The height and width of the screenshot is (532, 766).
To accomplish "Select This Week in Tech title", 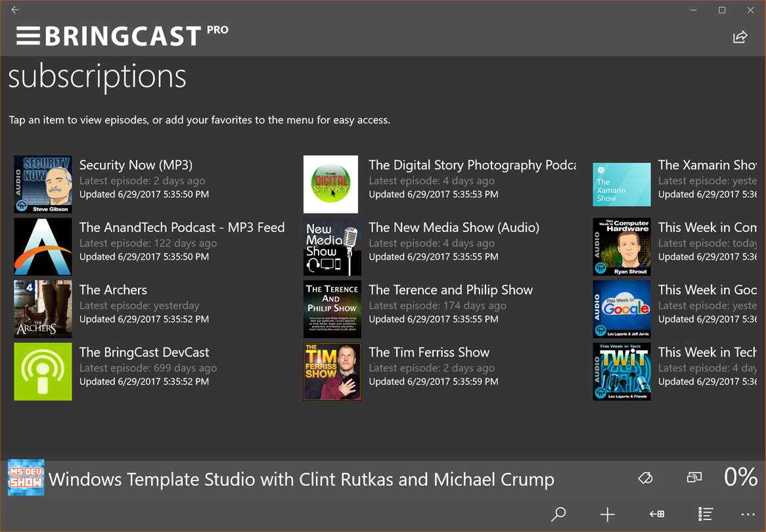I will [707, 353].
